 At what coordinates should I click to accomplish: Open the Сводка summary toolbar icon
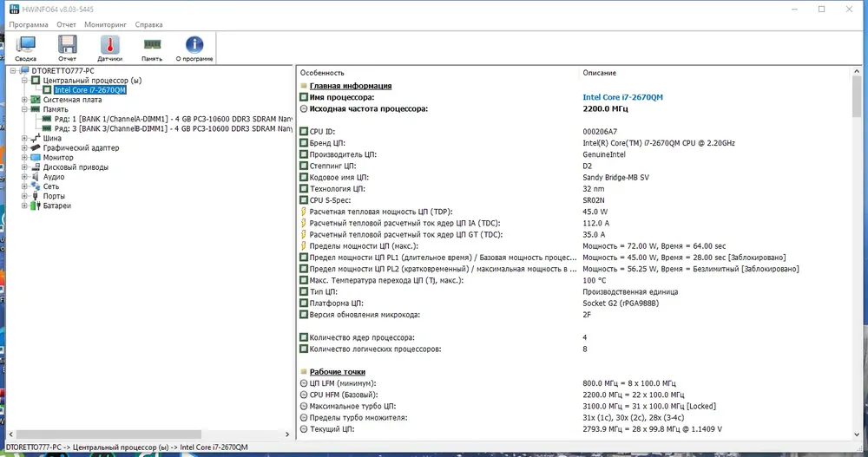25,49
